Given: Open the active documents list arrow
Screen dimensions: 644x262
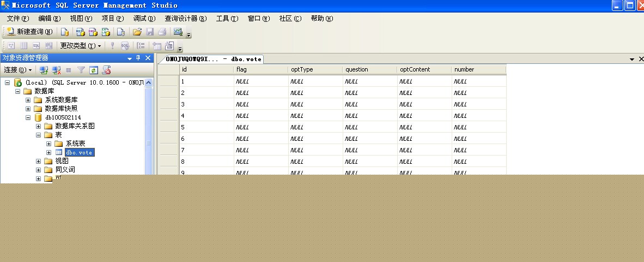Looking at the screenshot, I should (631, 59).
